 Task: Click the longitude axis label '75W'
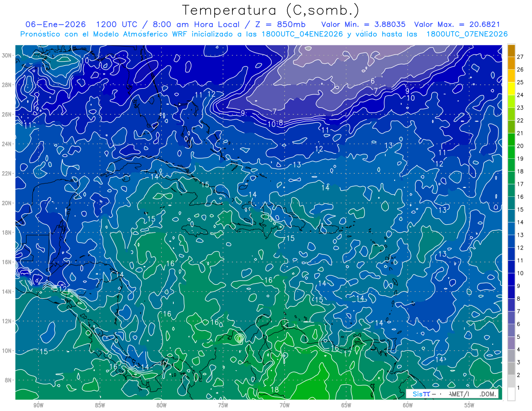tap(223, 406)
